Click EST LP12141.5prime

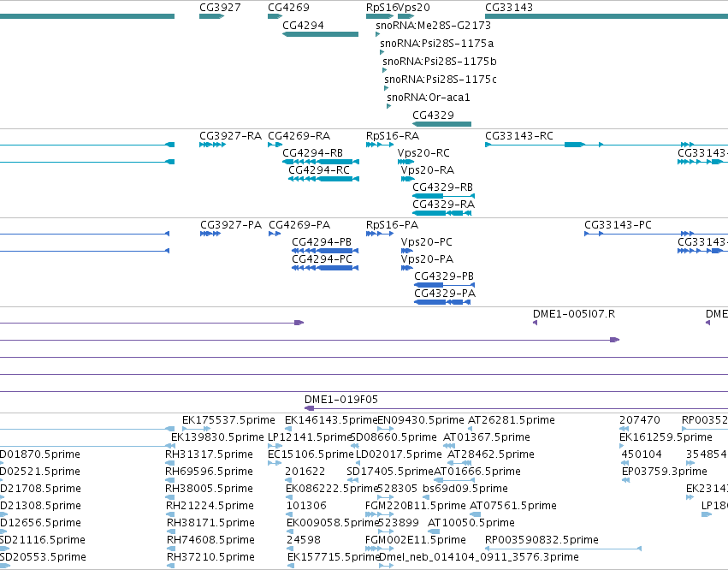tap(311, 437)
